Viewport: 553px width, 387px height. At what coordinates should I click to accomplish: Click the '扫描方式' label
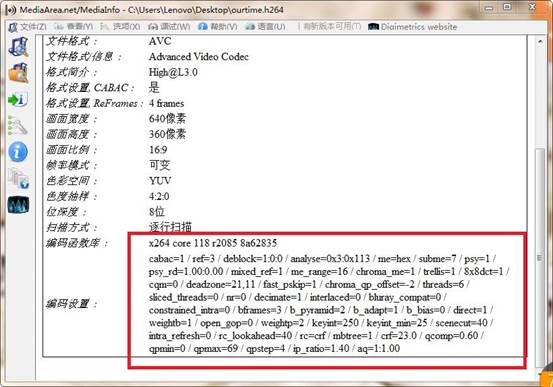click(71, 228)
